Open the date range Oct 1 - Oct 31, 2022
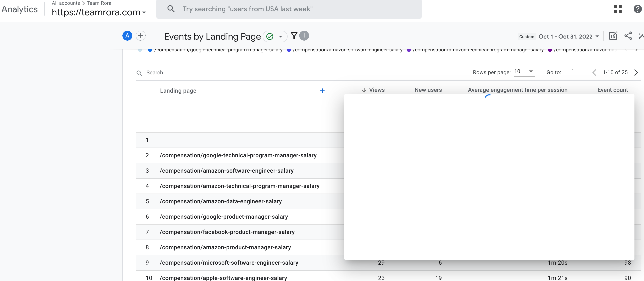 tap(569, 36)
